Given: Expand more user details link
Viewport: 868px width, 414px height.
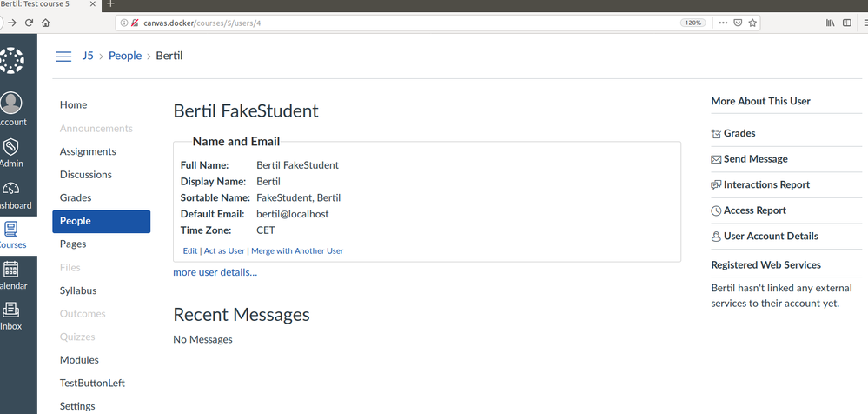Looking at the screenshot, I should [215, 273].
